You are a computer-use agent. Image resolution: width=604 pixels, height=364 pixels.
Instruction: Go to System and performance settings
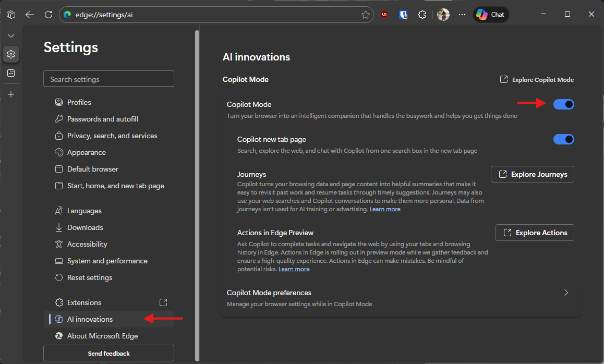107,261
